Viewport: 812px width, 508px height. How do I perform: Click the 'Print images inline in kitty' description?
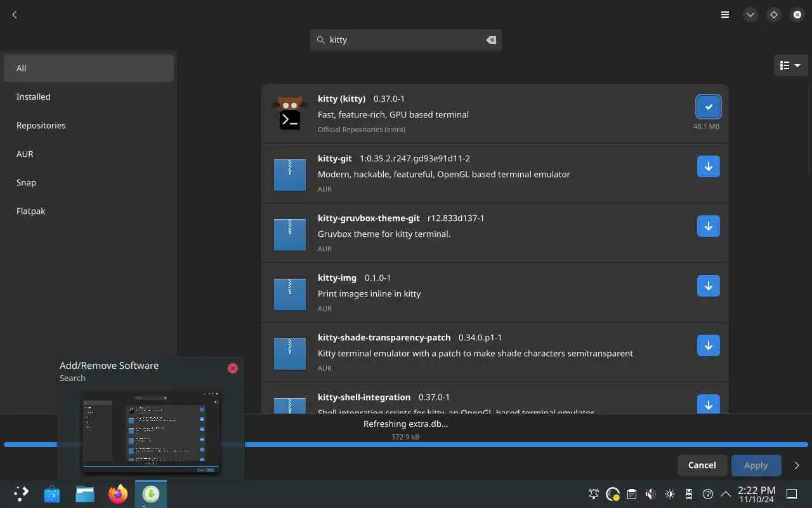point(369,293)
